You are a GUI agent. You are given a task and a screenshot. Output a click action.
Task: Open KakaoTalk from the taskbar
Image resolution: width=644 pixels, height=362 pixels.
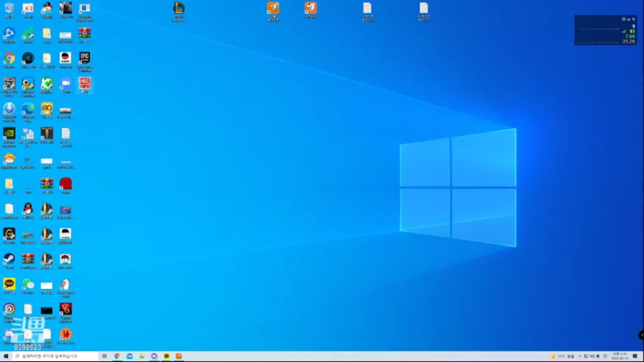click(x=167, y=356)
